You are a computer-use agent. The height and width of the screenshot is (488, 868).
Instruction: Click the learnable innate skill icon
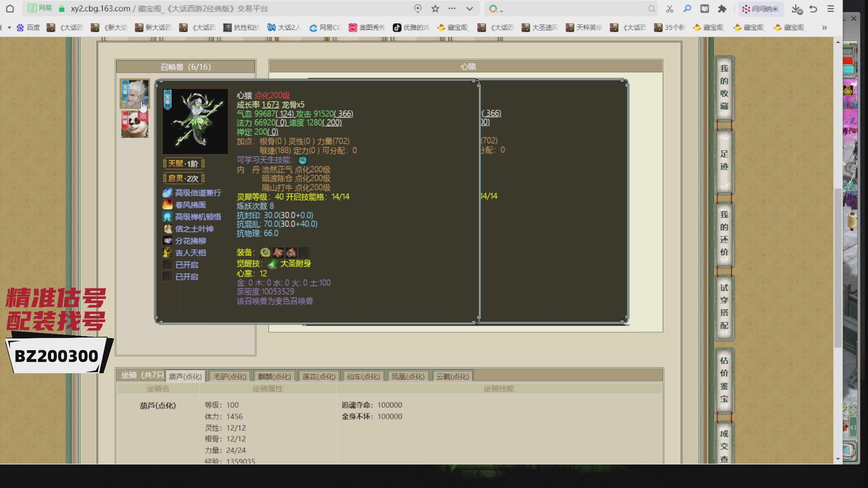(302, 160)
